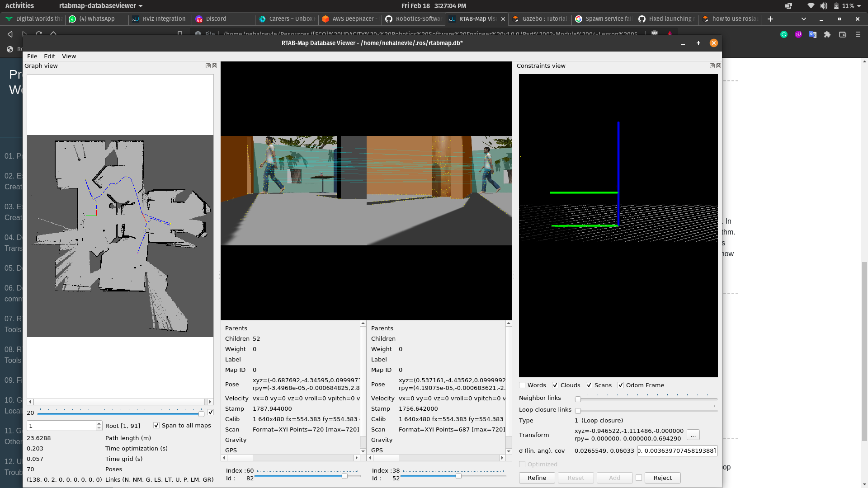The width and height of the screenshot is (868, 488).
Task: Uncheck the Clouds checkbox
Action: click(555, 385)
